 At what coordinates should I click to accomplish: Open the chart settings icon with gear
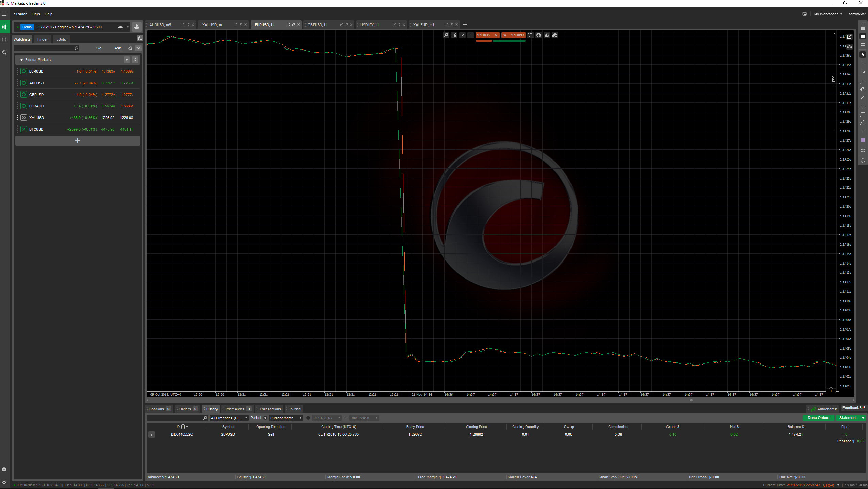pos(454,35)
